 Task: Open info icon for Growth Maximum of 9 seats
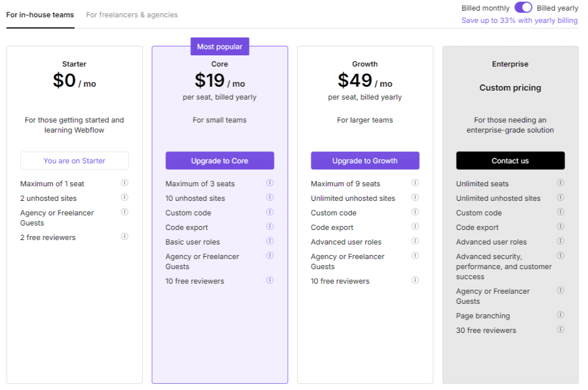point(415,183)
